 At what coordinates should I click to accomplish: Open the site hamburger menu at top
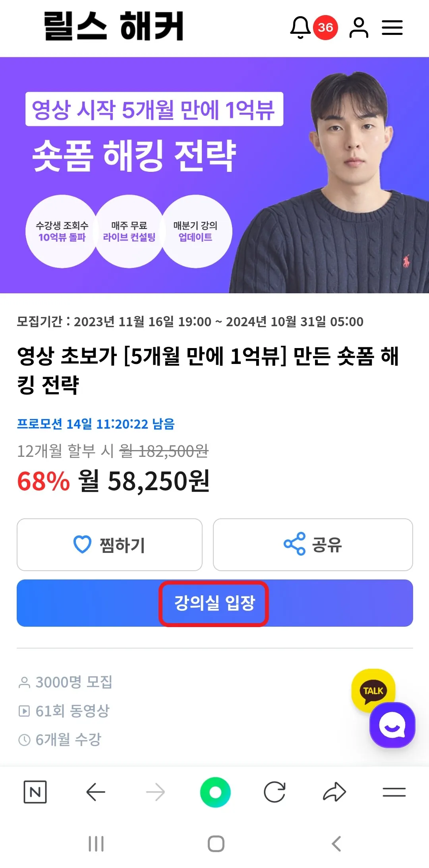click(392, 27)
